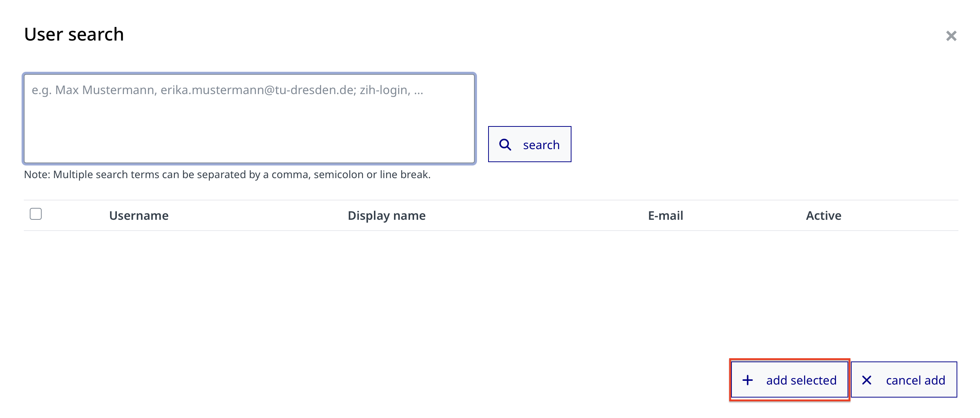Add the selected users
Image resolution: width=980 pixels, height=418 pixels.
click(789, 380)
